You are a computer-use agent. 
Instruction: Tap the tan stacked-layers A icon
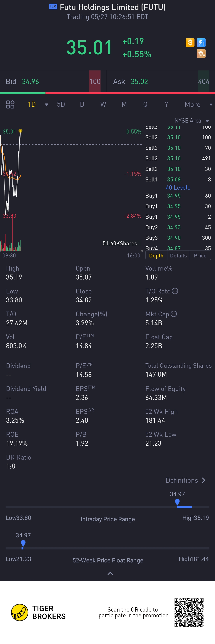[x=201, y=54]
